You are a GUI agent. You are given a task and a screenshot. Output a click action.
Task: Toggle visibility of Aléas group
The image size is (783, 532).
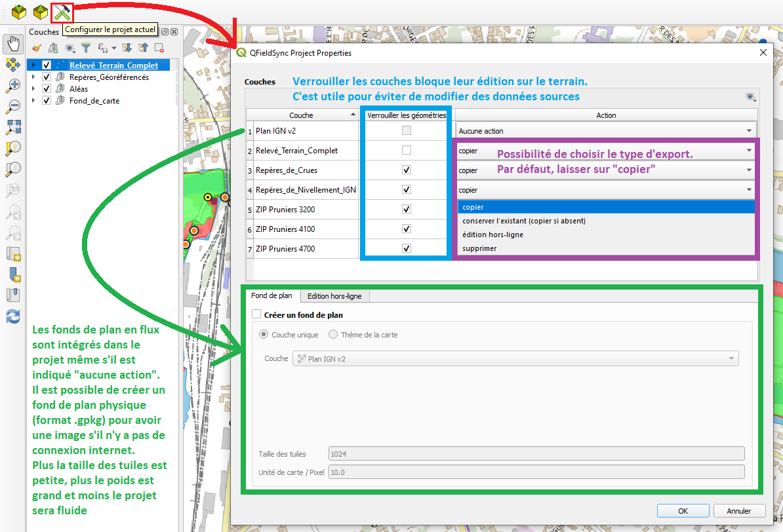47,88
